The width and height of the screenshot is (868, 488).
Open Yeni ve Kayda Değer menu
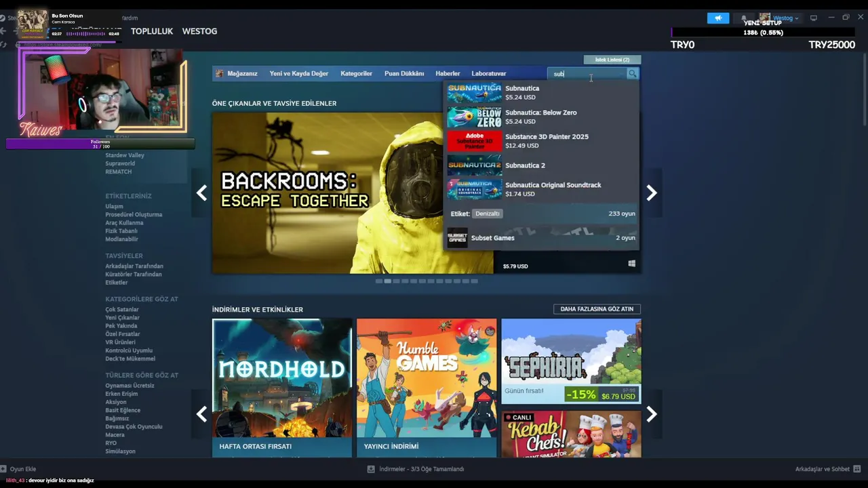[298, 73]
